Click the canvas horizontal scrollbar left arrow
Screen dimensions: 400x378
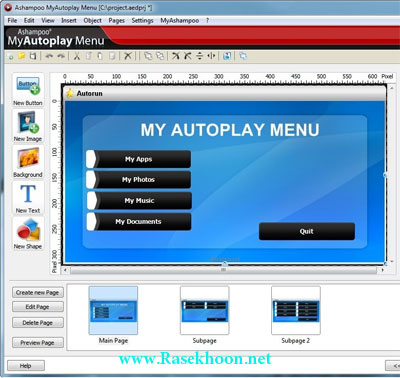pyautogui.click(x=65, y=270)
